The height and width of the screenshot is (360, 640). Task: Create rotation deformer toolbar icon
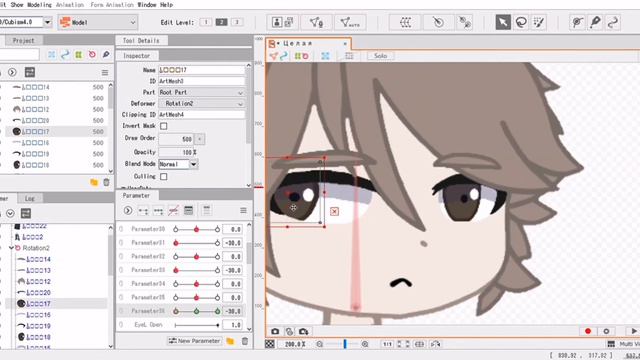coord(438,22)
